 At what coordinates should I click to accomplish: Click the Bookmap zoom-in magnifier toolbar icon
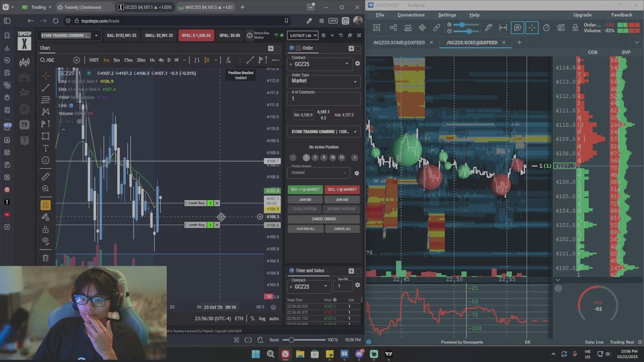[x=377, y=28]
